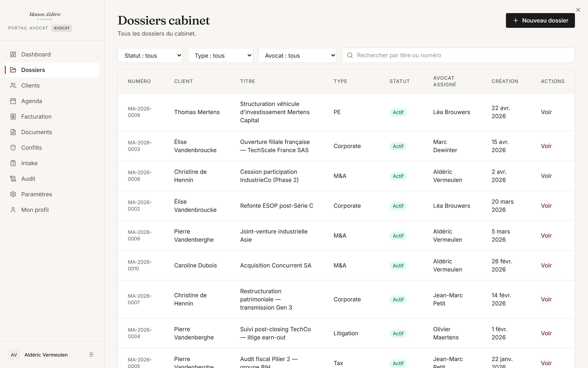The width and height of the screenshot is (588, 368).
Task: Click the Intake clipboard icon
Action: tap(13, 163)
